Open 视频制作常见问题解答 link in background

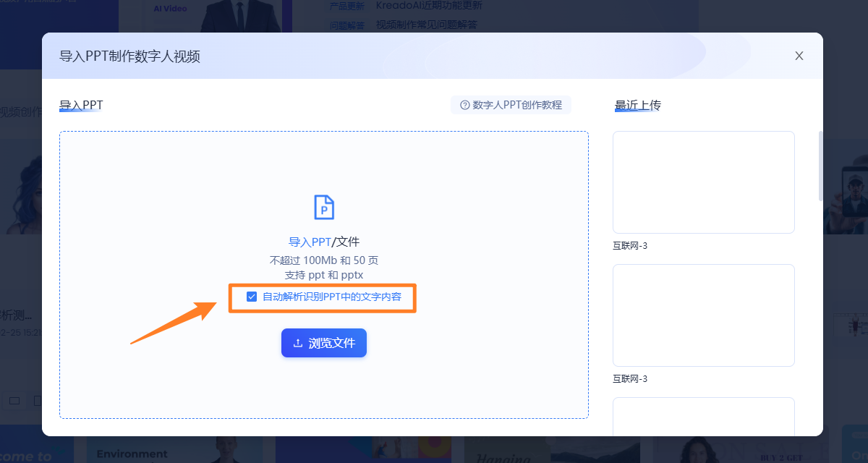pyautogui.click(x=427, y=25)
